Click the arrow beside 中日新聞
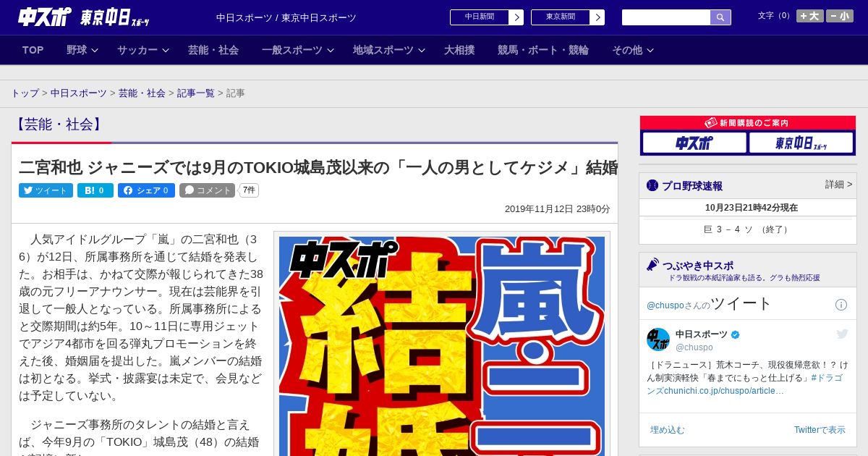The image size is (868, 456). [x=516, y=17]
